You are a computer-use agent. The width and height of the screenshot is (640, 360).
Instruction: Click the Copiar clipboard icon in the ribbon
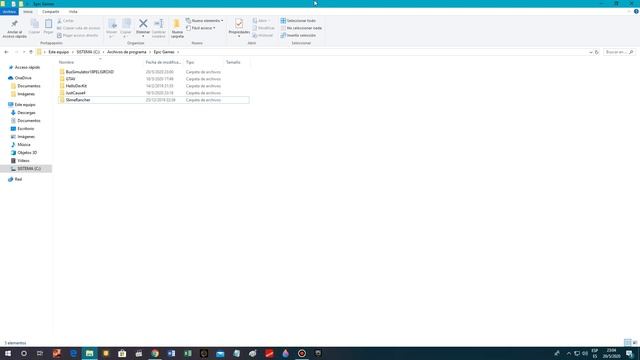coord(35,24)
